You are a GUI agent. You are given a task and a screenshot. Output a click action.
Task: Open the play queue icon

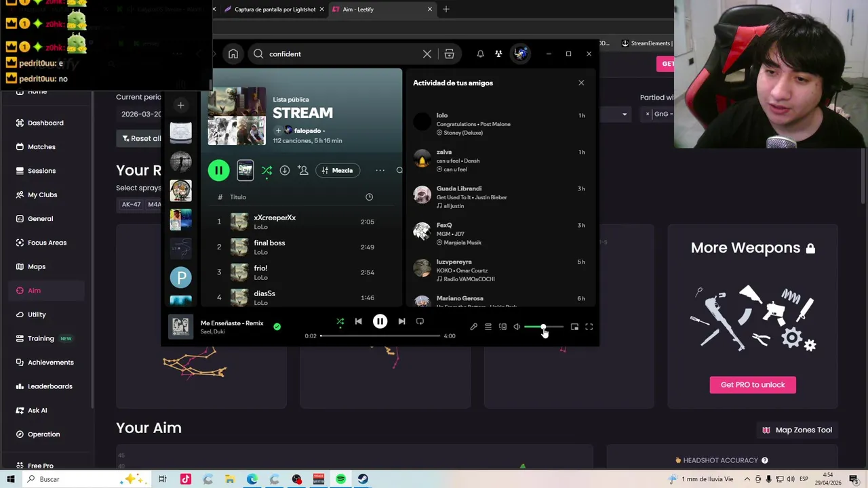coord(488,327)
